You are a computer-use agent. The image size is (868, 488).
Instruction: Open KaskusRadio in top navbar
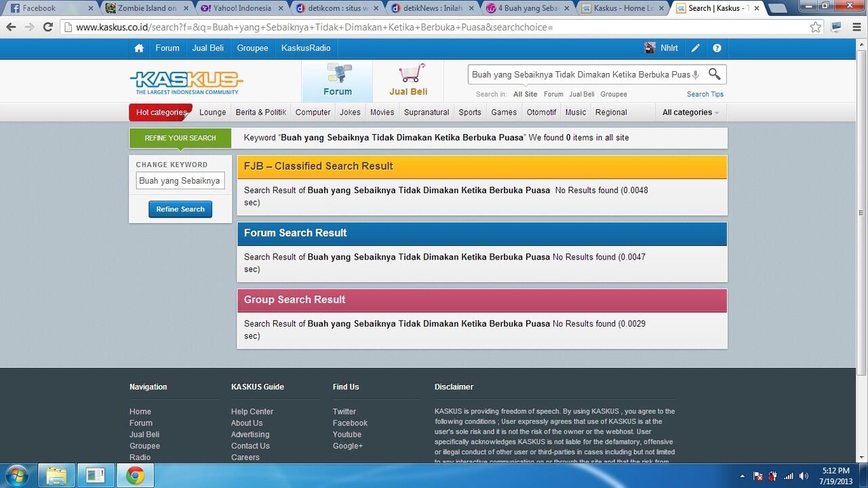[x=306, y=48]
